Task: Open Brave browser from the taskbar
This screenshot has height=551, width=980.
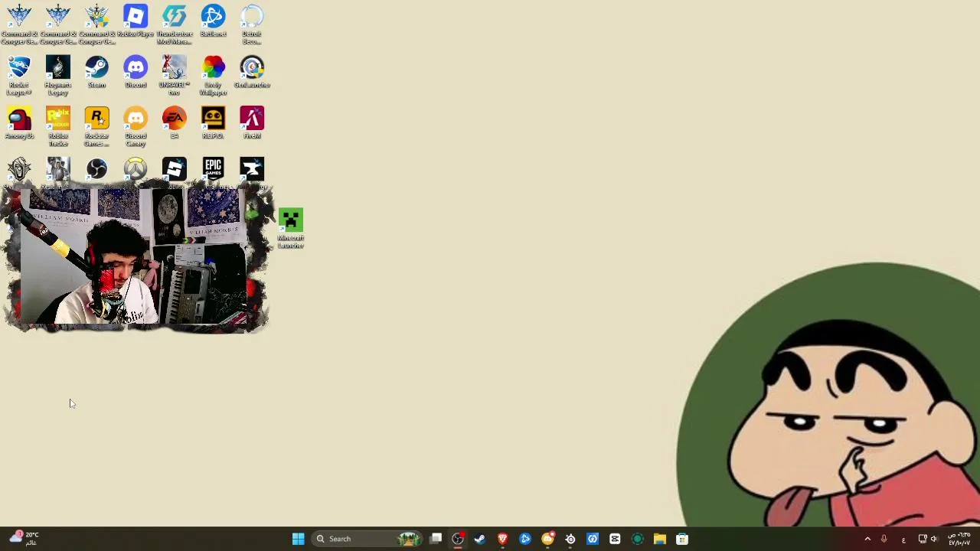Action: click(x=502, y=539)
